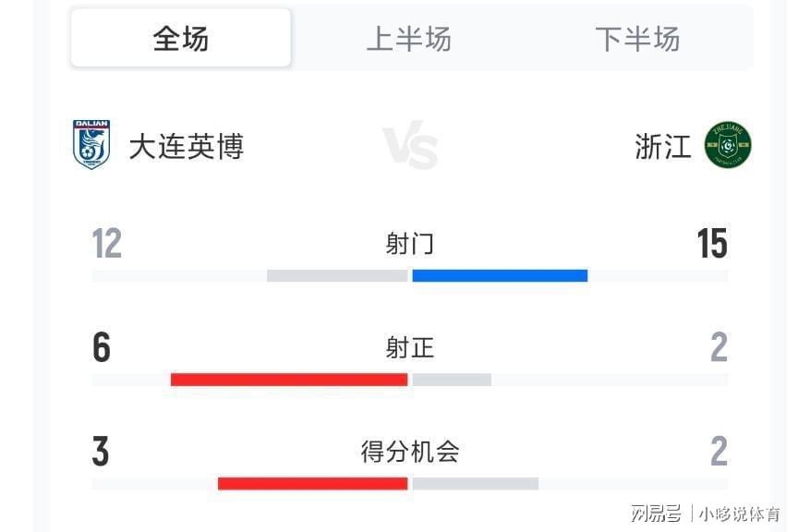Click the gray Dalian shots bar
The image size is (798, 532).
click(x=337, y=275)
